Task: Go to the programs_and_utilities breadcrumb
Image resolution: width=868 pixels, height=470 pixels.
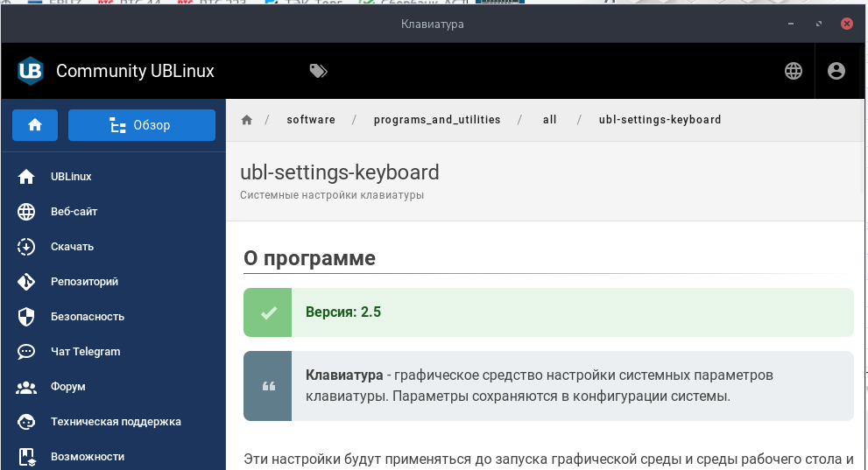Action: tap(437, 120)
